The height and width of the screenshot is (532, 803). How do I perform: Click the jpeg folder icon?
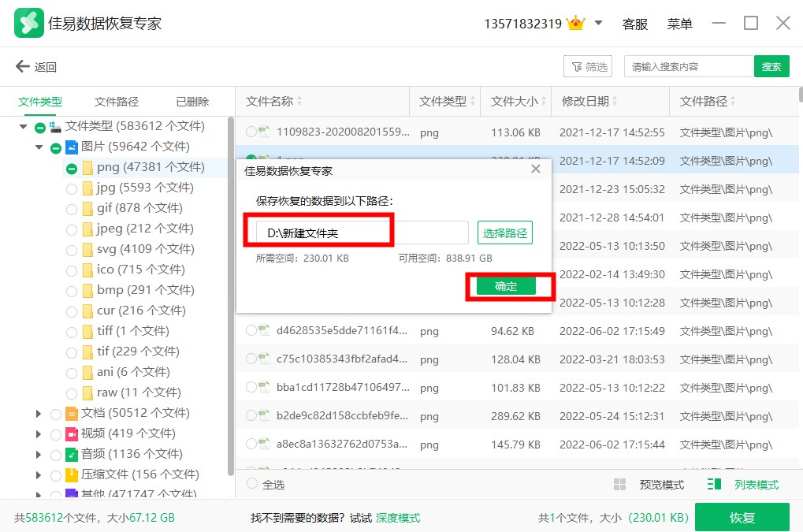(87, 229)
